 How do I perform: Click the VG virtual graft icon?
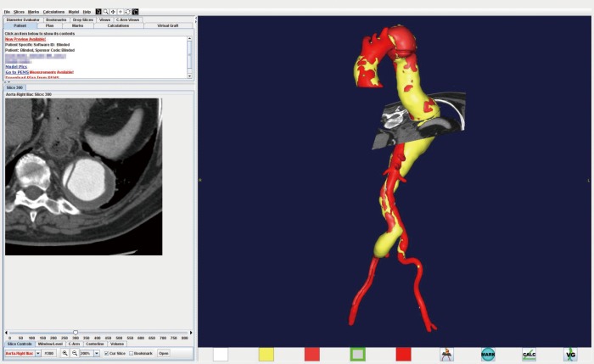click(x=570, y=355)
